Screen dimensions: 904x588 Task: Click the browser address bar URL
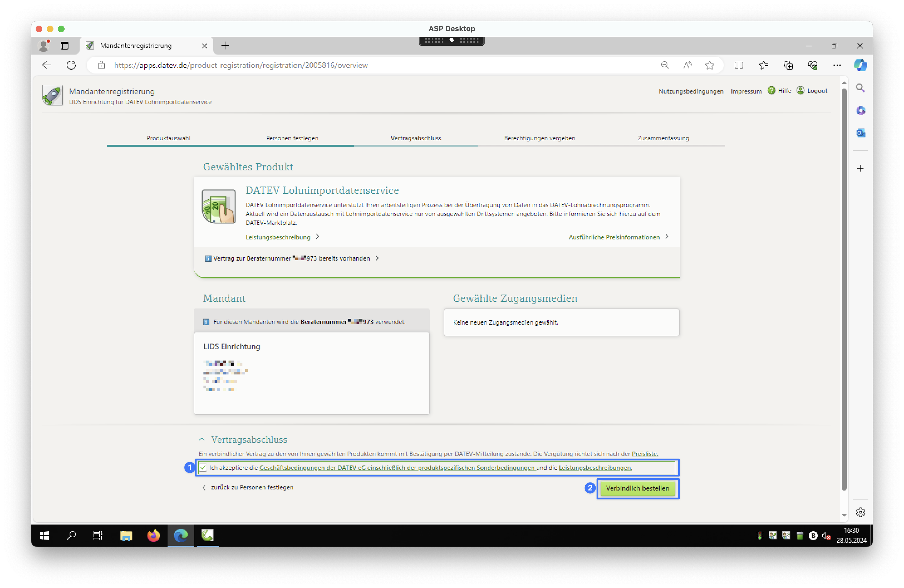pos(241,65)
